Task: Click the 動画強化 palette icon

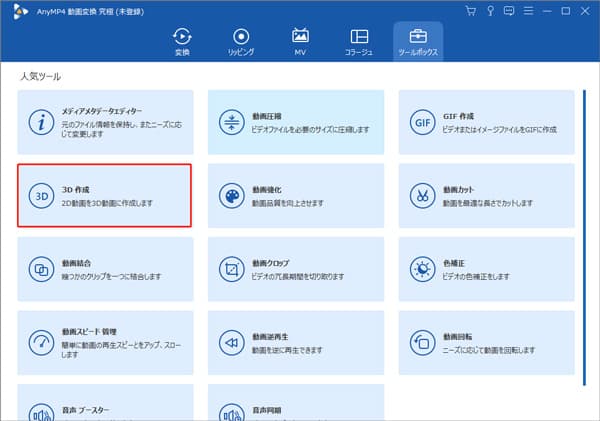Action: (x=231, y=195)
